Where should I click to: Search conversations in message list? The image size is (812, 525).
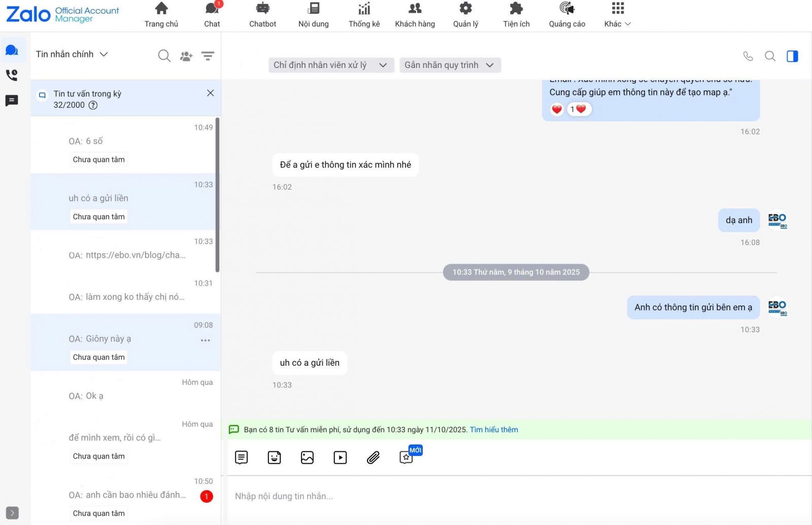tap(164, 56)
